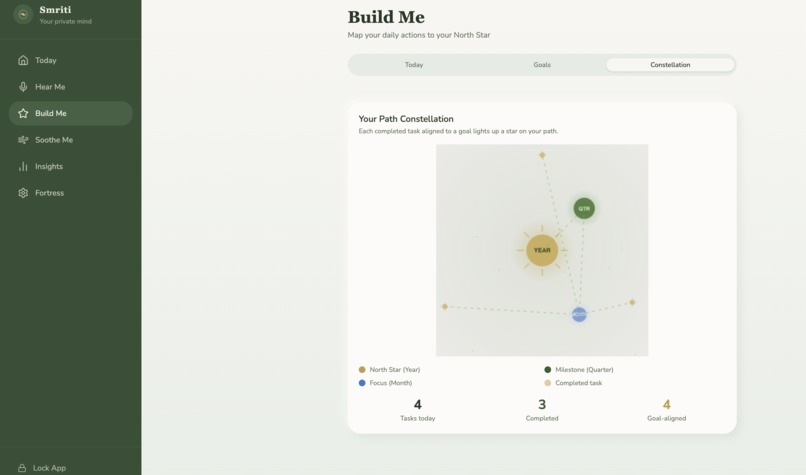Viewport: 806px width, 475px height.
Task: Click the 'Smriti' app name
Action: click(56, 10)
